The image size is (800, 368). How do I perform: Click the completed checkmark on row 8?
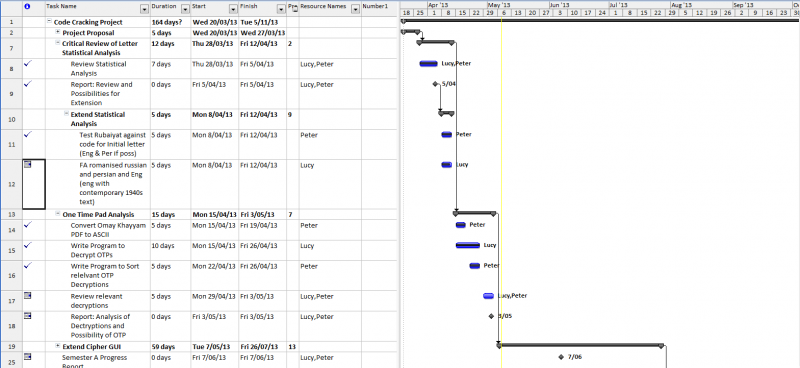(x=28, y=63)
